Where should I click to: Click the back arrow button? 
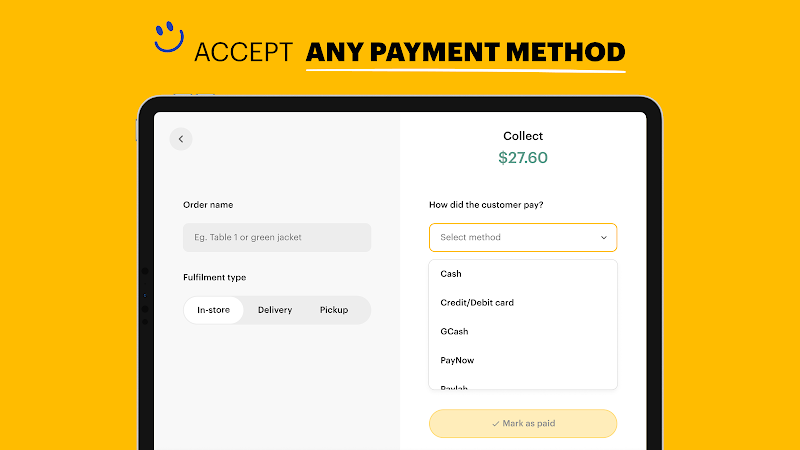point(181,139)
